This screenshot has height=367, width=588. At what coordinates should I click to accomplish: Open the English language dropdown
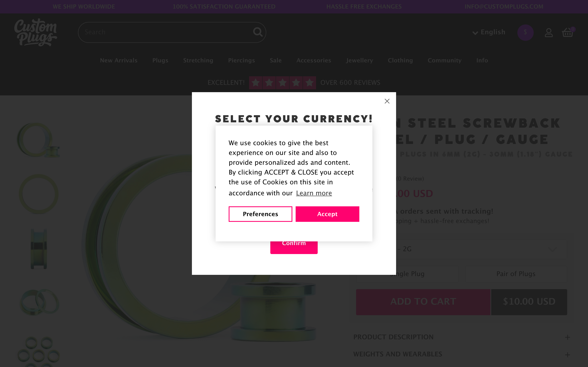489,32
